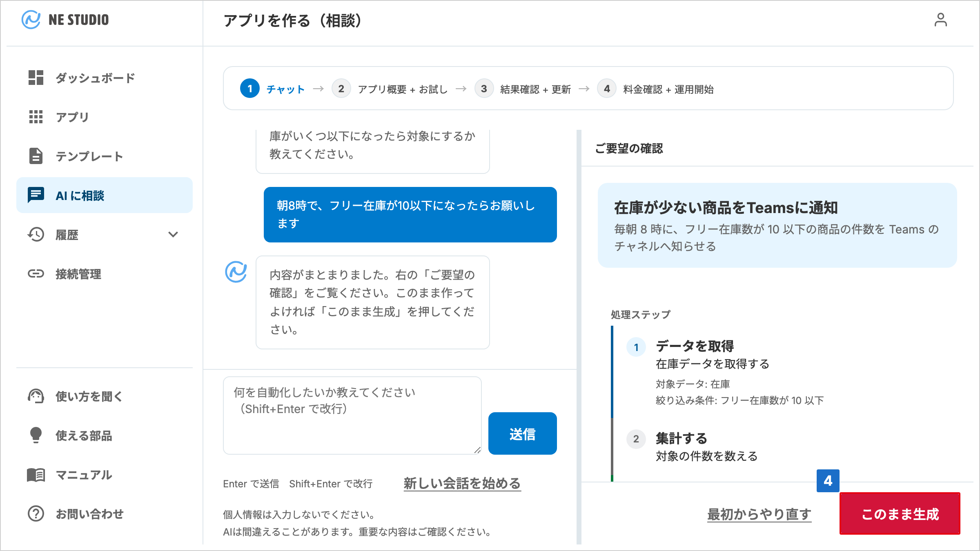
Task: Open ダッシュボード menu item
Action: (x=105, y=78)
